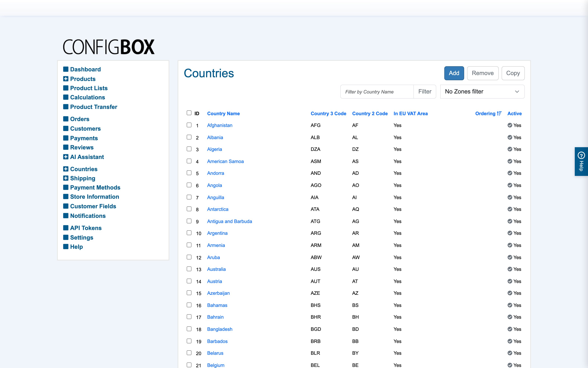Click the Copy button
The image size is (588, 368).
pyautogui.click(x=513, y=73)
